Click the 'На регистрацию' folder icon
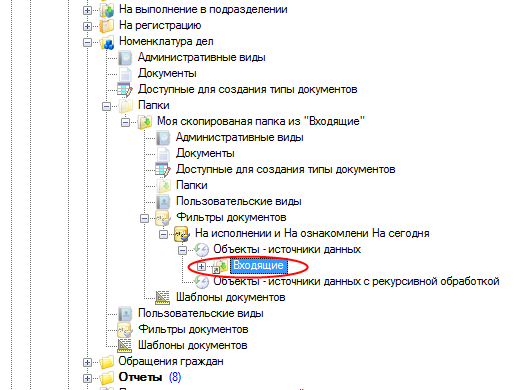 (x=107, y=26)
